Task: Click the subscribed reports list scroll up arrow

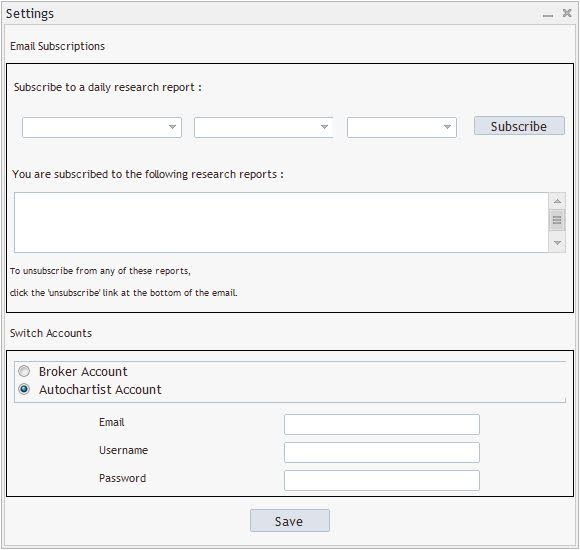Action: coord(557,201)
